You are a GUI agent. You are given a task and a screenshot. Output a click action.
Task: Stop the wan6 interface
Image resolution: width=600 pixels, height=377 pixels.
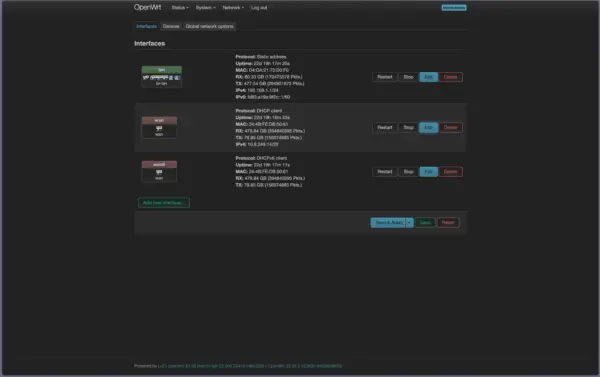tap(408, 171)
